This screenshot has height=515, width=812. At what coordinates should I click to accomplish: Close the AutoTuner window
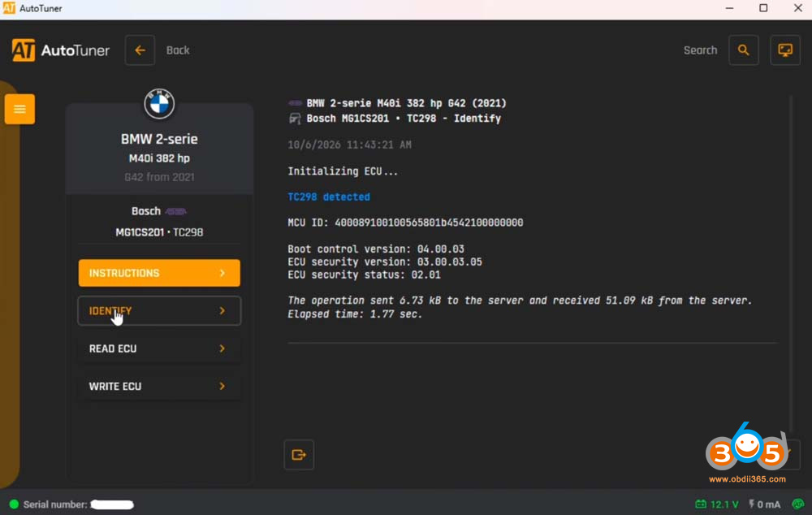coord(798,8)
